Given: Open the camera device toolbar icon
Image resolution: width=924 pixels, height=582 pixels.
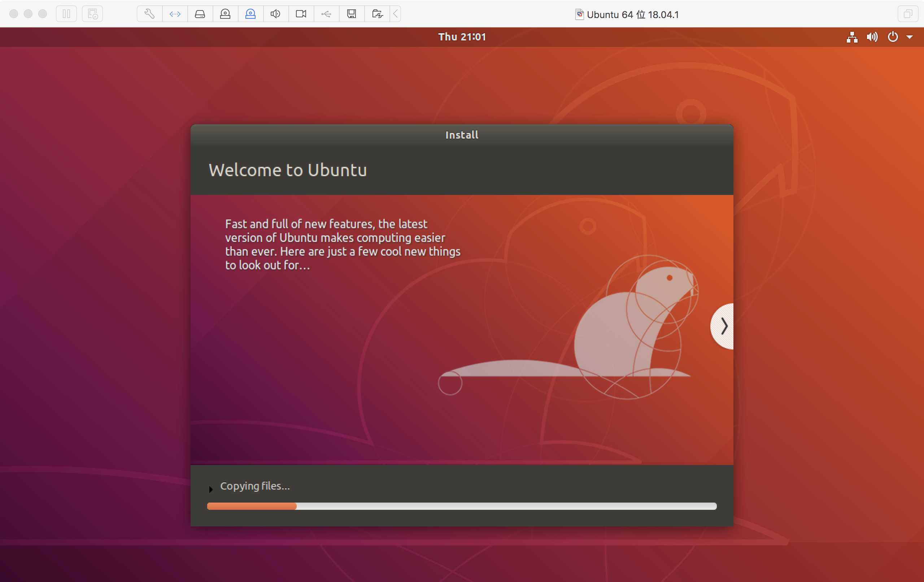Looking at the screenshot, I should click(301, 14).
